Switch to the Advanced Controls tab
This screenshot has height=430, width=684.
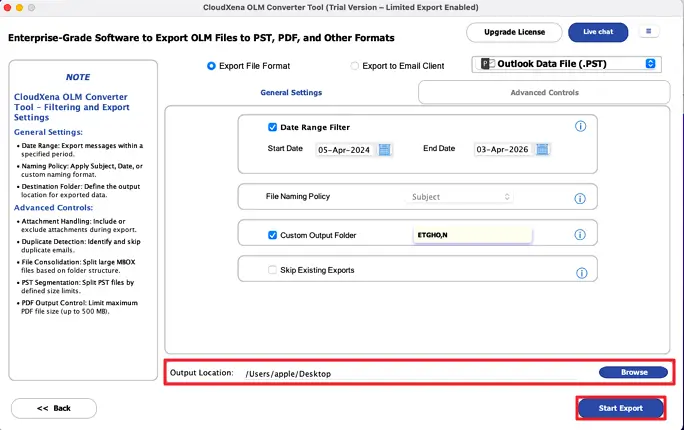pyautogui.click(x=543, y=92)
